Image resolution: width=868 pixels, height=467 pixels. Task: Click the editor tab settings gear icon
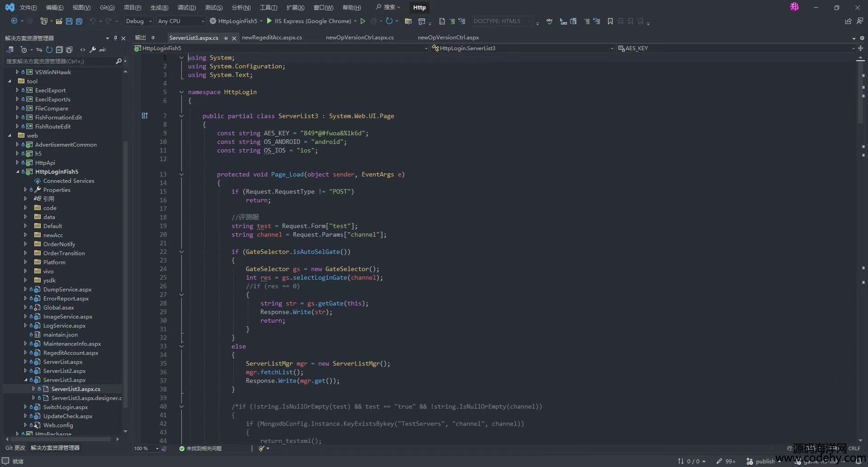[862, 38]
